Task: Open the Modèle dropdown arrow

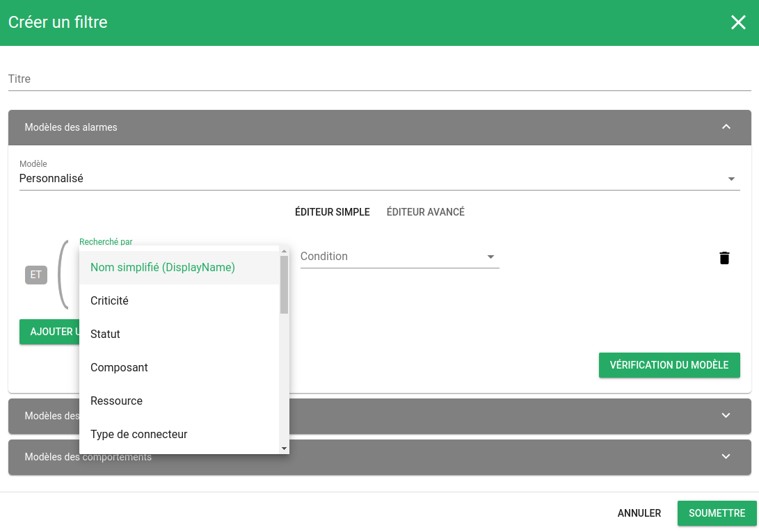Action: pos(731,179)
